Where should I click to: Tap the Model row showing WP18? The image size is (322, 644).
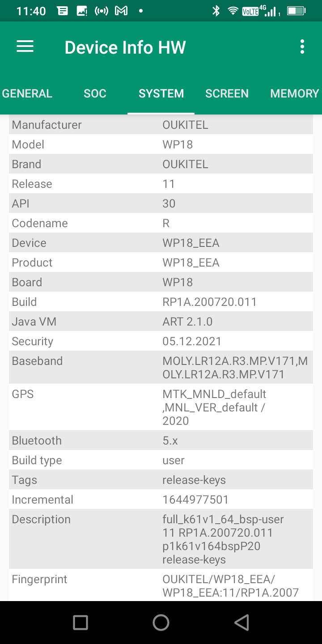(x=161, y=144)
